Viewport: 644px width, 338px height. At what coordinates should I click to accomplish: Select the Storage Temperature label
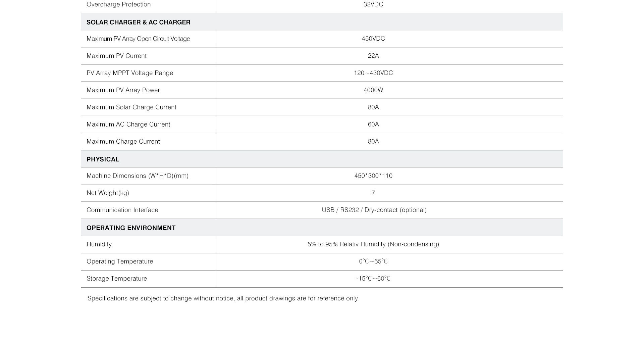[x=117, y=279]
